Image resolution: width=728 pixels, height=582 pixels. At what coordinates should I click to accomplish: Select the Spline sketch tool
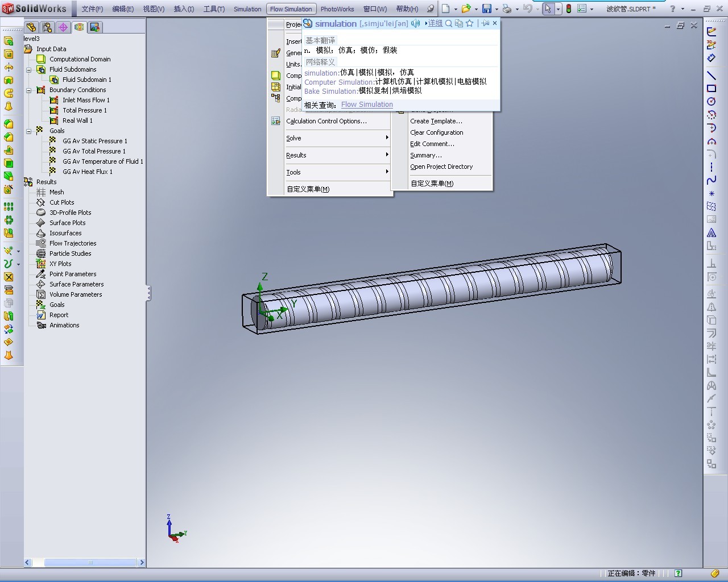click(x=712, y=180)
